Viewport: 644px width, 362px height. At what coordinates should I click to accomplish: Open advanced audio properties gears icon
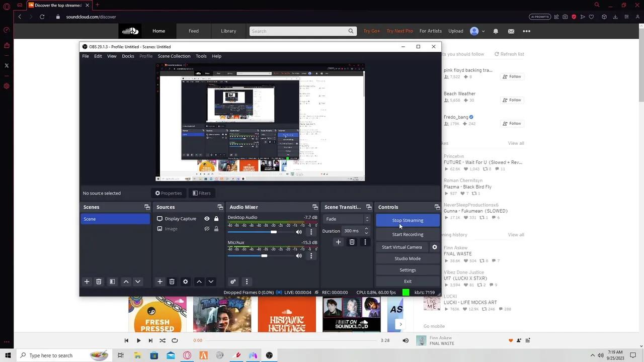233,282
